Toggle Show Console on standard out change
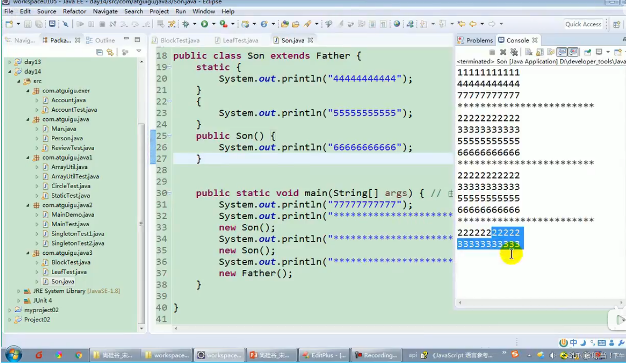 [562, 52]
